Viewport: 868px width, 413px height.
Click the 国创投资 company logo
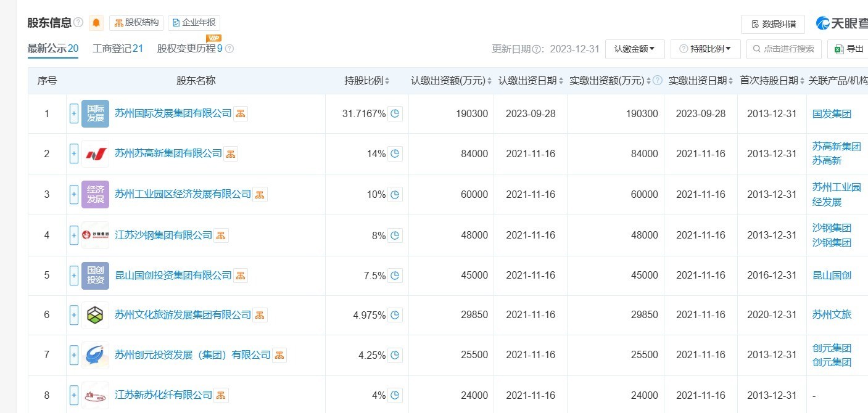coord(95,275)
